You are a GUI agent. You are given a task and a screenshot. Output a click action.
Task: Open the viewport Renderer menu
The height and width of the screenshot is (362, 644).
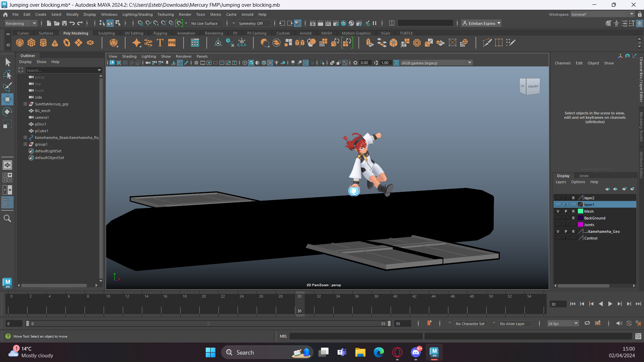tap(184, 56)
